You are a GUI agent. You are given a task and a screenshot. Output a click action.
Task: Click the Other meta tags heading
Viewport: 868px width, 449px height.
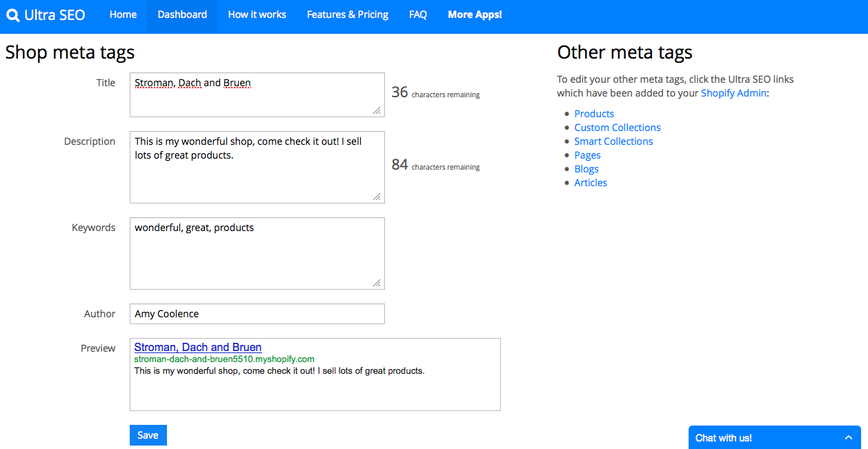click(624, 52)
